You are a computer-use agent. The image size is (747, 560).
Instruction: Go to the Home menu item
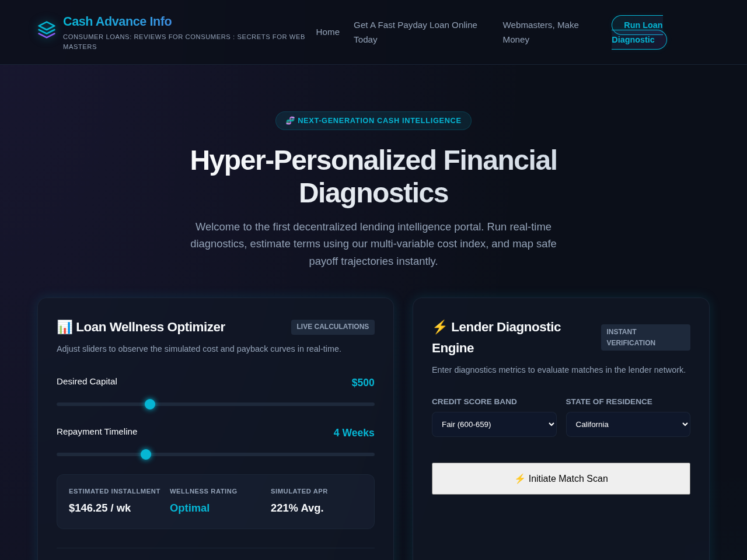pos(328,32)
